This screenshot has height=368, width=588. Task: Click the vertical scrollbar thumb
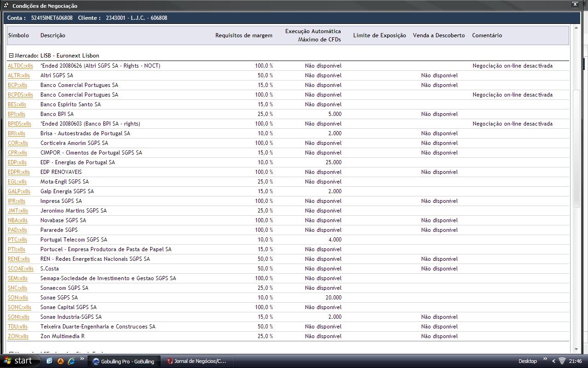tap(577, 148)
